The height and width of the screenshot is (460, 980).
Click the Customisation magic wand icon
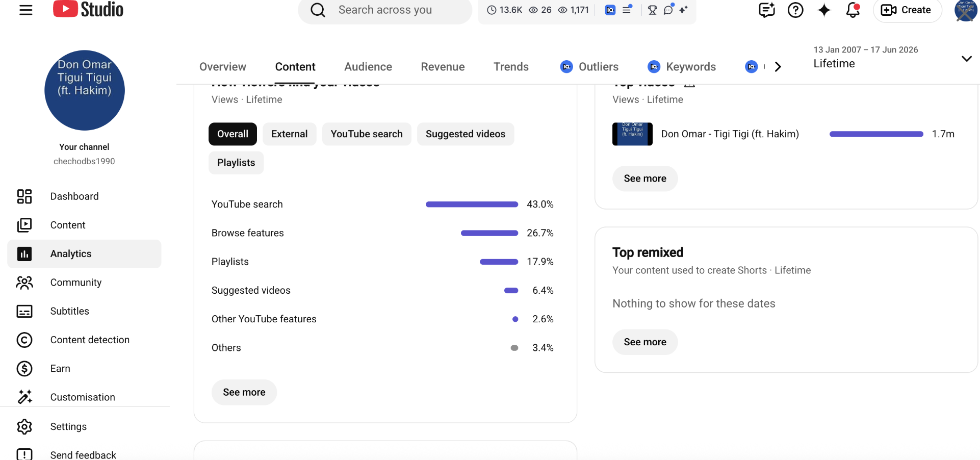(x=24, y=397)
